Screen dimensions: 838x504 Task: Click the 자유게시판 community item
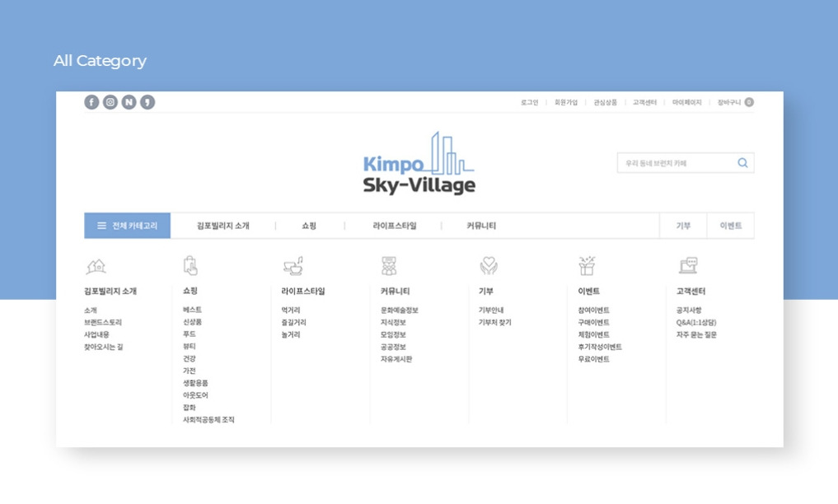tap(396, 359)
